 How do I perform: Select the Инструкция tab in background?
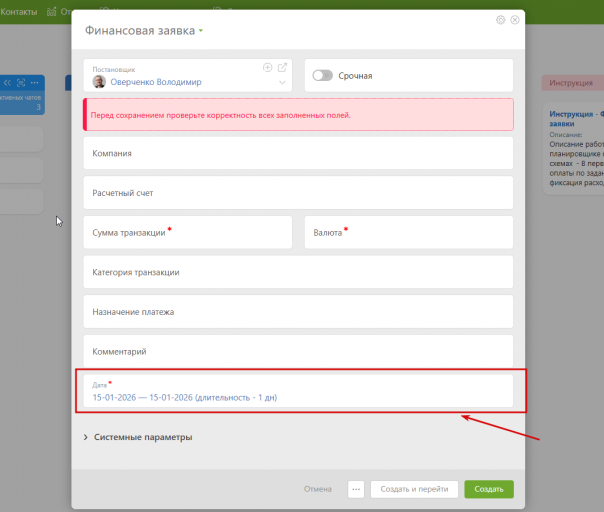tap(572, 83)
